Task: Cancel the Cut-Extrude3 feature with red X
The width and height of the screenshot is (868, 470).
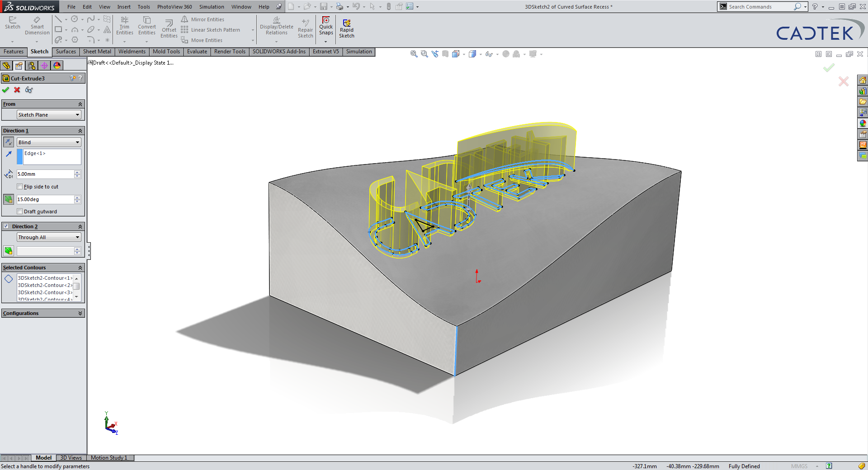Action: (17, 90)
